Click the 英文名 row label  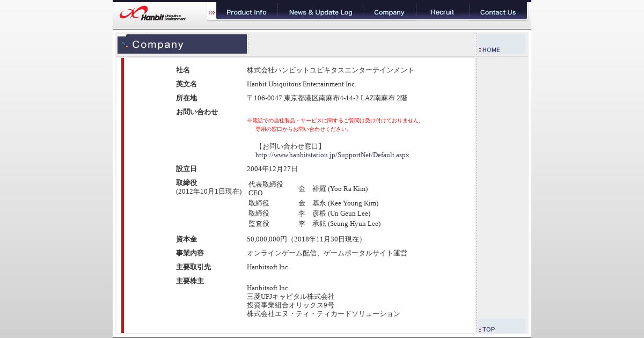coord(186,84)
